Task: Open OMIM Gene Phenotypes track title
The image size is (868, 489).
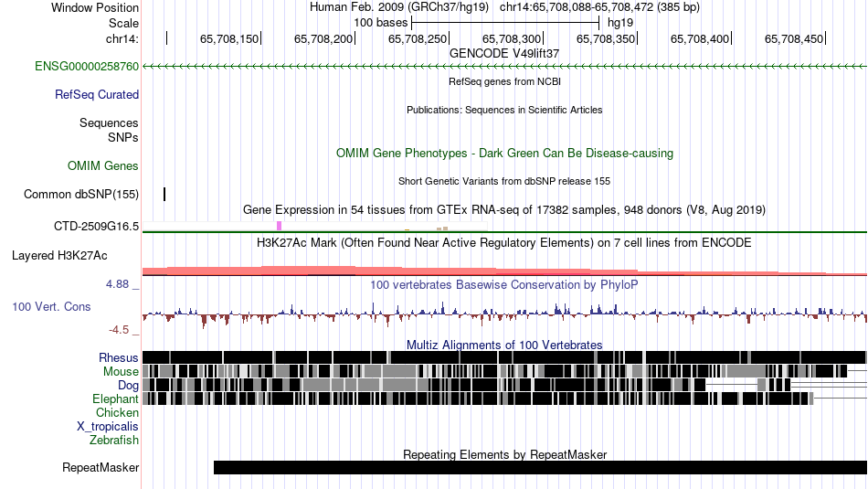Action: [504, 153]
